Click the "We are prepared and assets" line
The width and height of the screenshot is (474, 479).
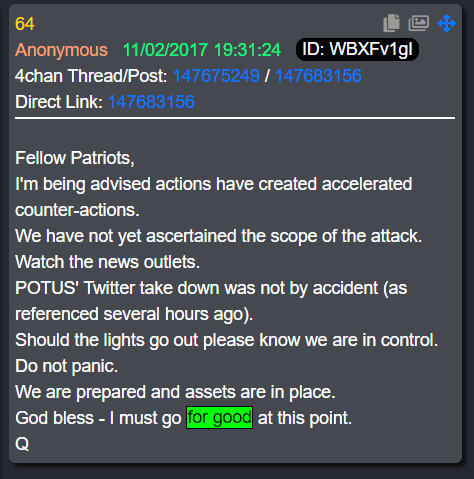click(175, 392)
